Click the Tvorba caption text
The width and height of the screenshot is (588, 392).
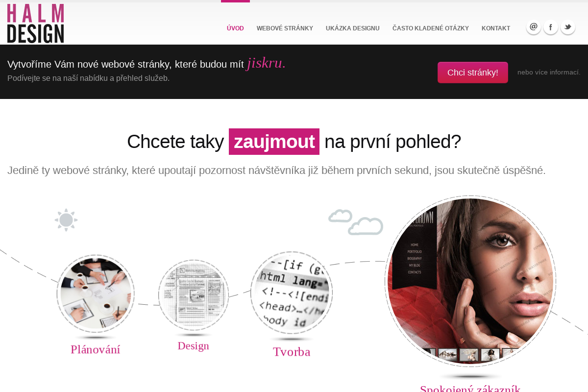click(292, 352)
